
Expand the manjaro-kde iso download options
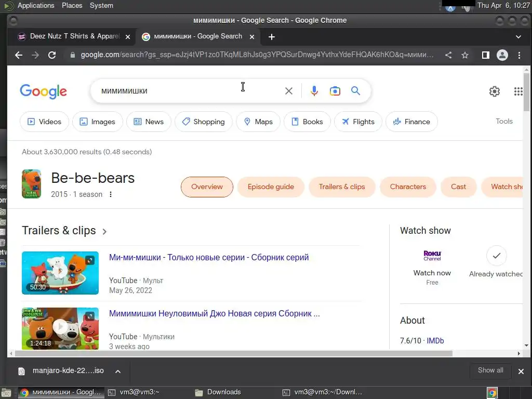[118, 371]
